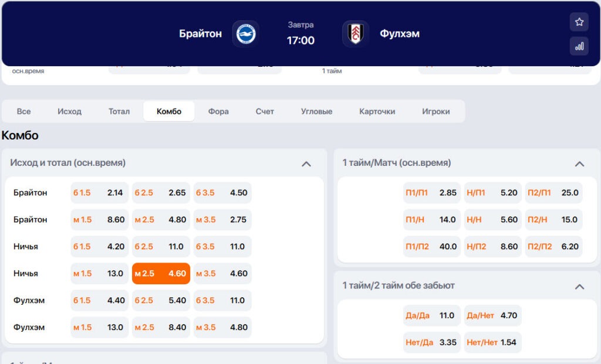Image resolution: width=601 pixels, height=364 pixels.
Task: Select Ничья м 3.5 odds 4.60
Action: tap(222, 273)
